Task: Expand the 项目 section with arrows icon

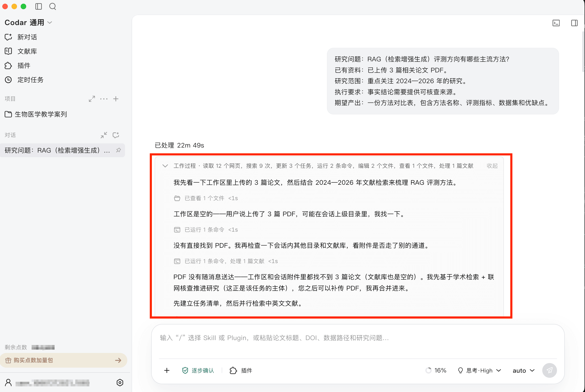Action: click(x=92, y=99)
